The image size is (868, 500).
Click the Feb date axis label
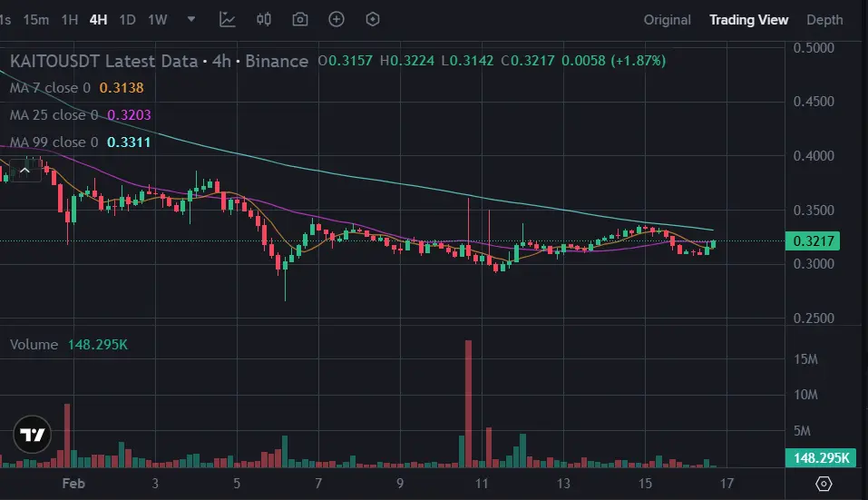click(x=73, y=484)
